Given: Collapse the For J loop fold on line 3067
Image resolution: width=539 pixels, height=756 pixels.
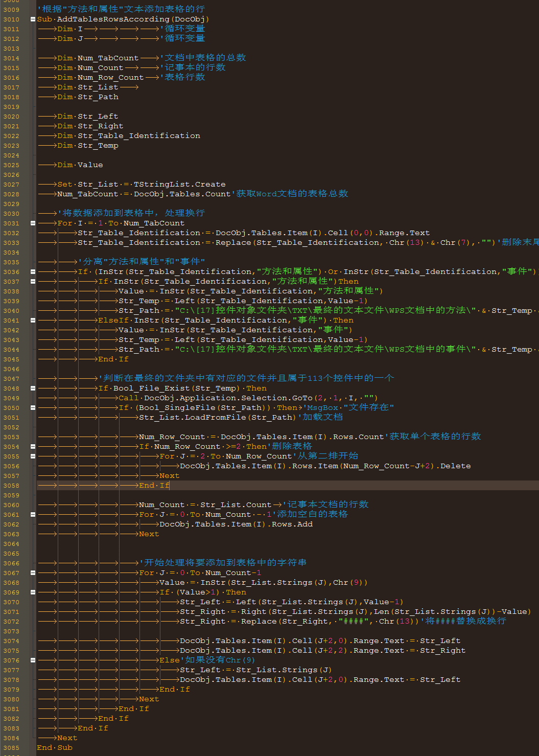Looking at the screenshot, I should click(33, 573).
